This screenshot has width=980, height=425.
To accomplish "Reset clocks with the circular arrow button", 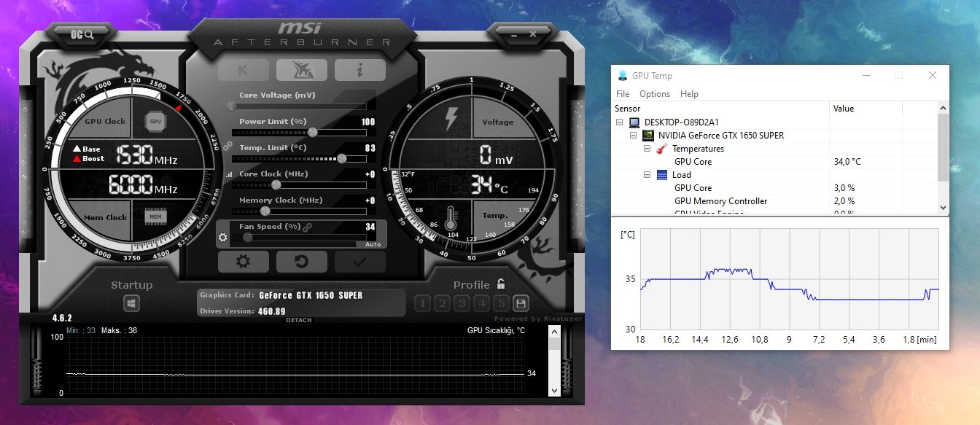I will pyautogui.click(x=301, y=261).
